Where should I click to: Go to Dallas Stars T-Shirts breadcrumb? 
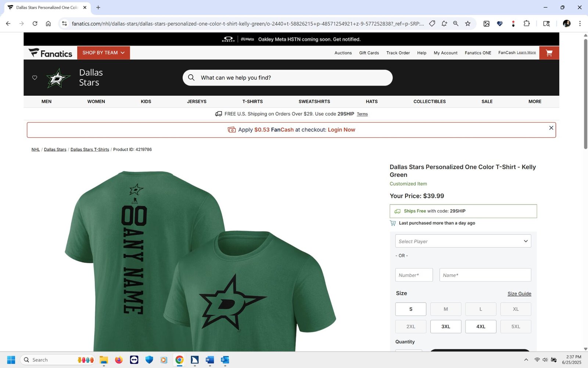[90, 149]
